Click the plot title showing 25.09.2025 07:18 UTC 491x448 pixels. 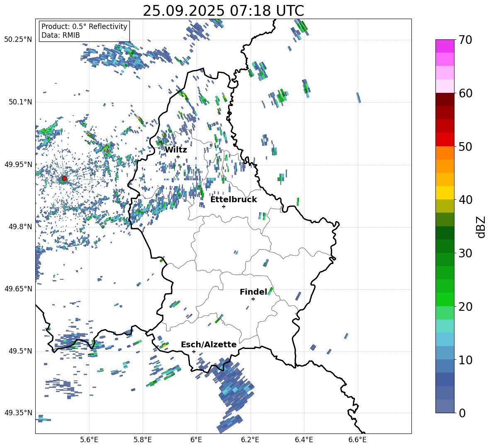(223, 11)
